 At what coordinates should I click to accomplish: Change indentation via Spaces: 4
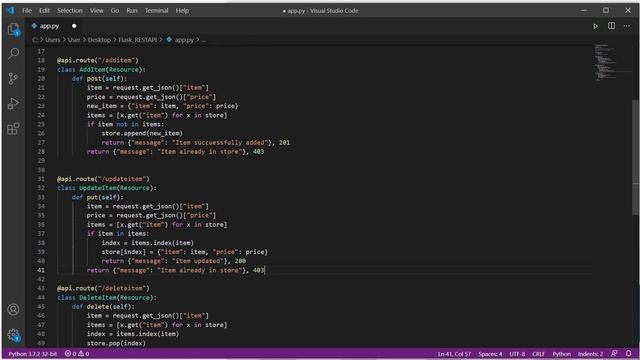coord(490,354)
